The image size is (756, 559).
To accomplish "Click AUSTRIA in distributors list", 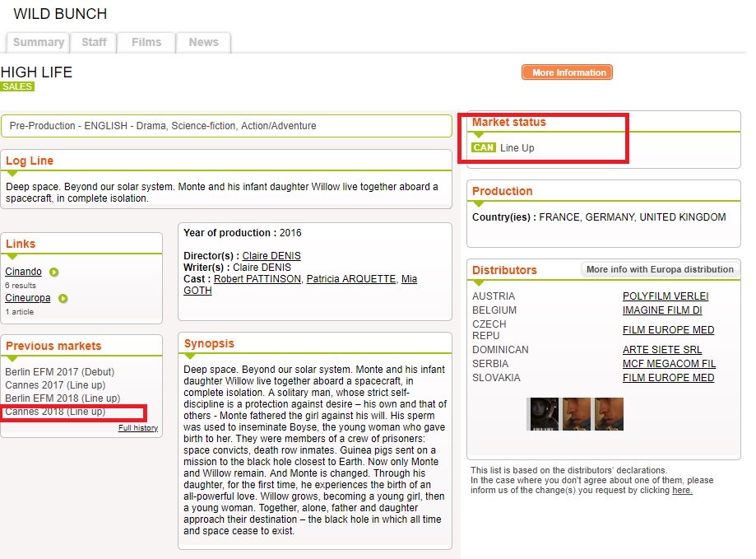I will [494, 296].
